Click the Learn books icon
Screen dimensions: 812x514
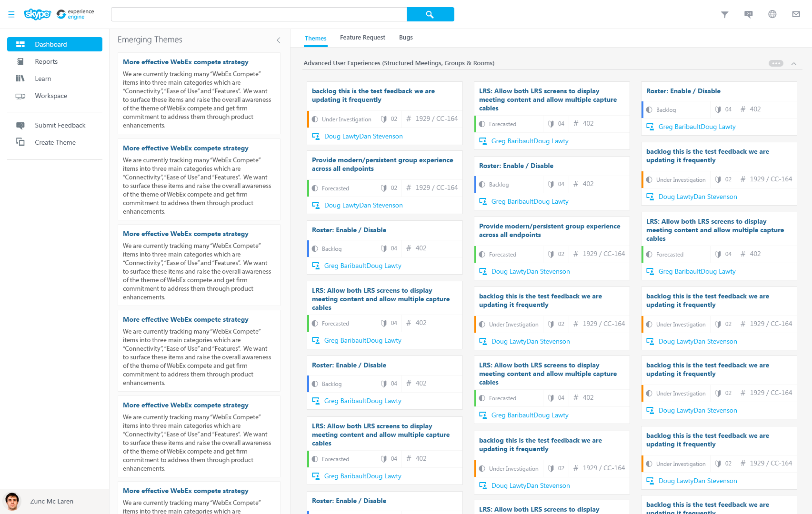tap(20, 79)
